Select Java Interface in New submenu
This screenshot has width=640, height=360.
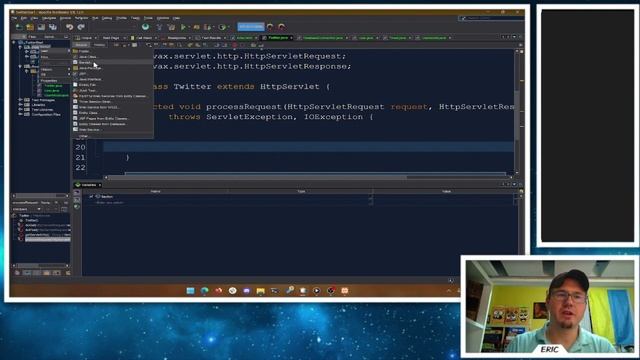click(x=112, y=79)
